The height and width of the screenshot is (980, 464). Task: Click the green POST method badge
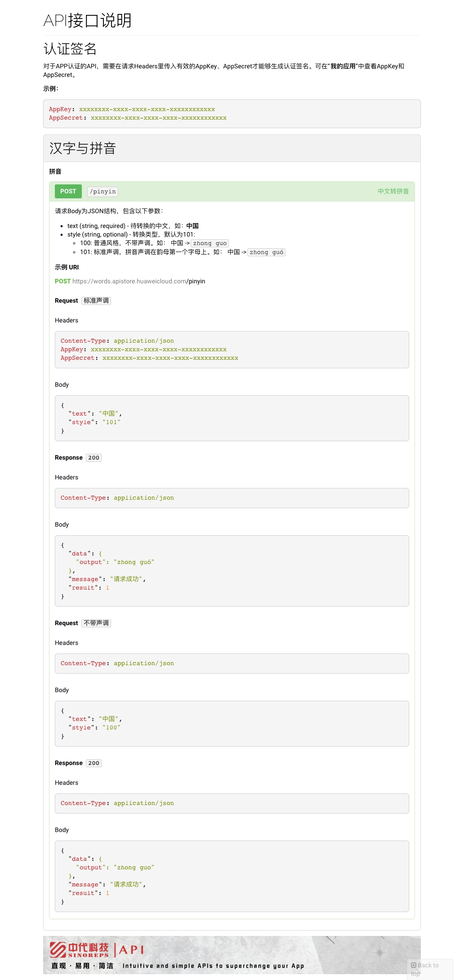[68, 191]
